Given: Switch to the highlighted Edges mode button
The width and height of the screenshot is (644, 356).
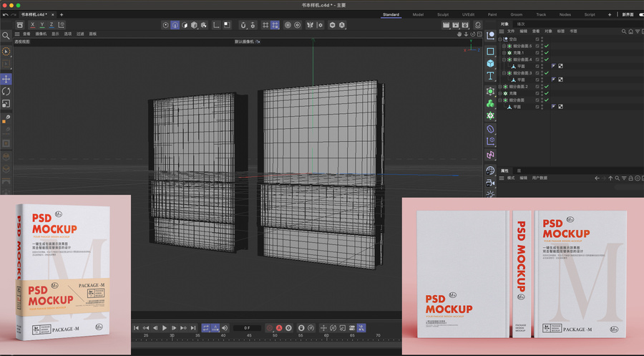Looking at the screenshot, I should click(x=175, y=25).
